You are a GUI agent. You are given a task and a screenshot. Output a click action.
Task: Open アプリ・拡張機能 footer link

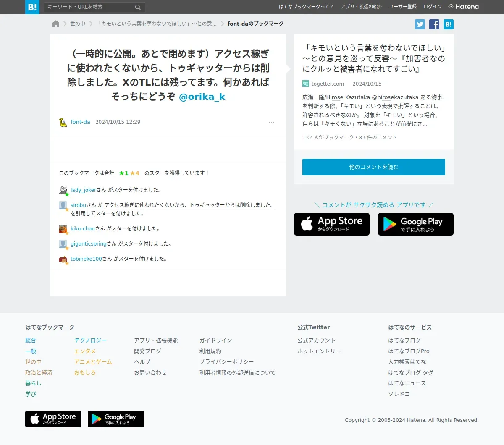pyautogui.click(x=156, y=340)
